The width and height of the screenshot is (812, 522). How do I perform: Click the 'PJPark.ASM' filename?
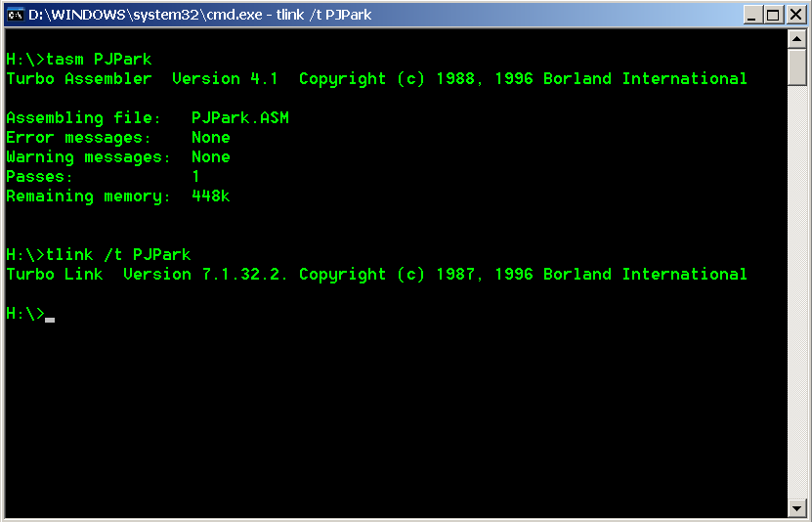[x=240, y=118]
